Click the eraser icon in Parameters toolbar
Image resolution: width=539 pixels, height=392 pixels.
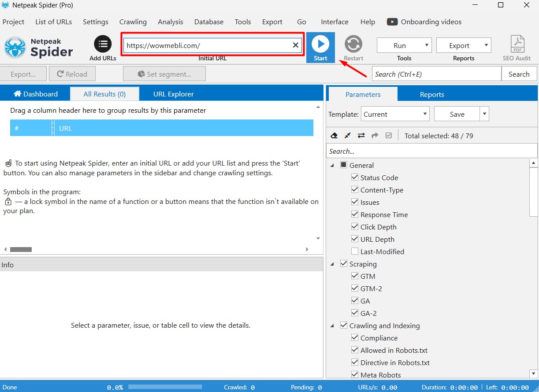pyautogui.click(x=334, y=136)
